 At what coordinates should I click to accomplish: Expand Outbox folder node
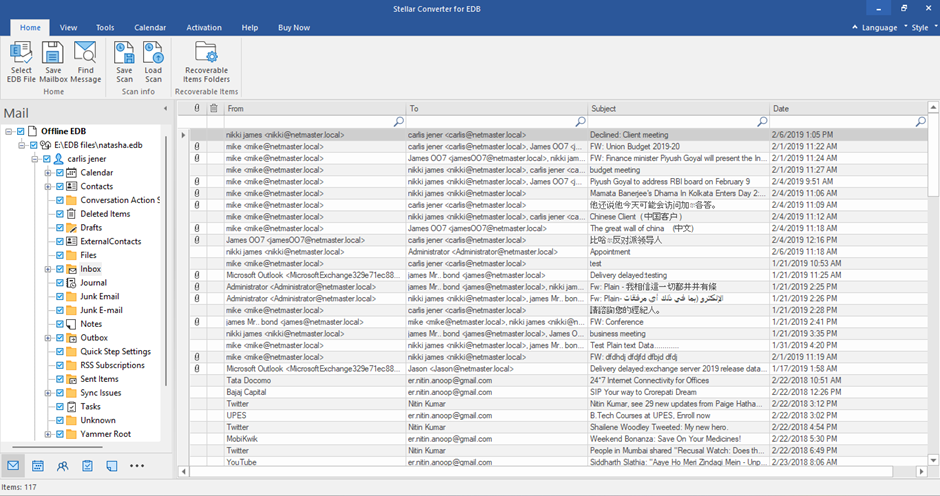tap(48, 338)
